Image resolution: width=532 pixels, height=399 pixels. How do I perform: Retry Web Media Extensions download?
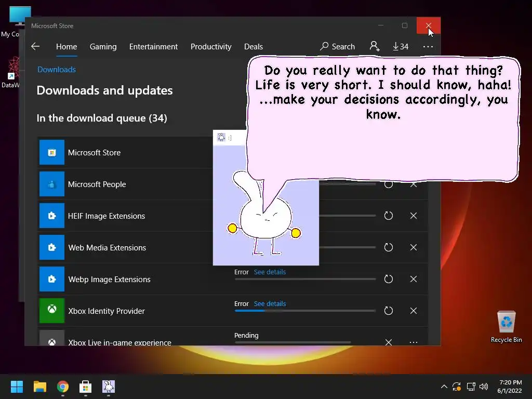point(389,247)
